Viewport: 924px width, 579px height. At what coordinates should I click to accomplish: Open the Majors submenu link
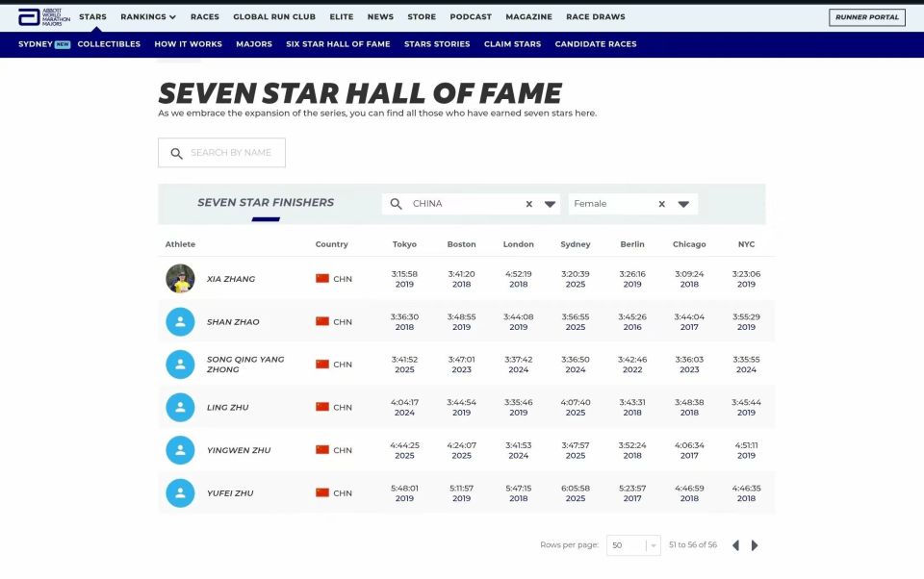click(254, 44)
